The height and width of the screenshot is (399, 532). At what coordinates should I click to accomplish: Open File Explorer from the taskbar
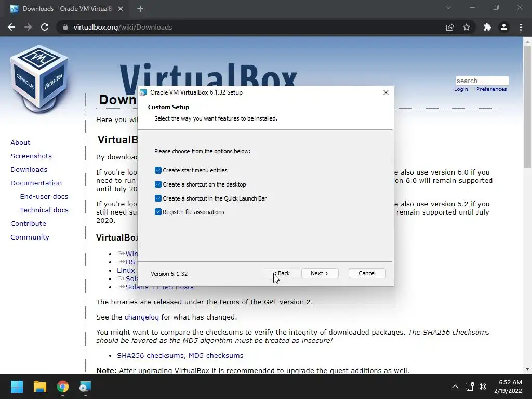[39, 387]
